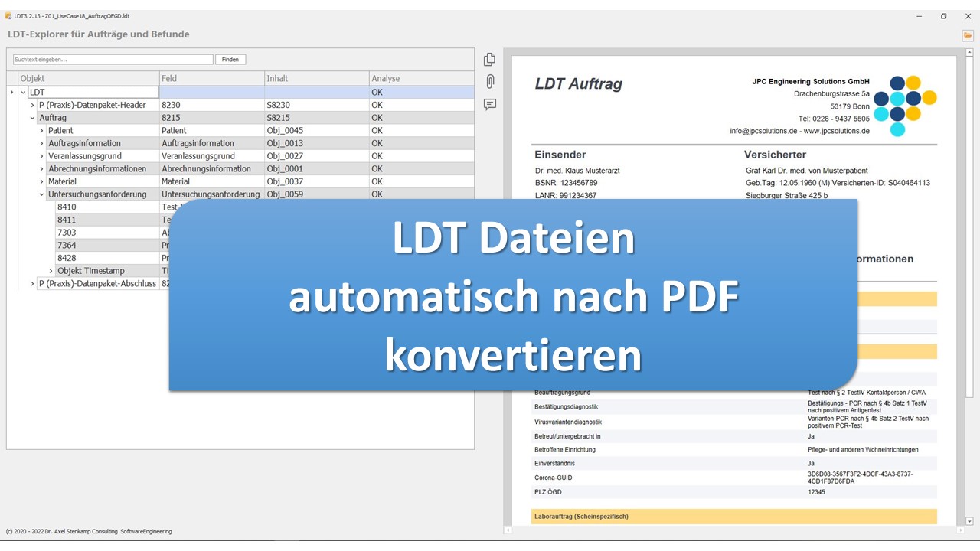Open the page thumbnails panel icon
This screenshot has width=980, height=551.
490,60
